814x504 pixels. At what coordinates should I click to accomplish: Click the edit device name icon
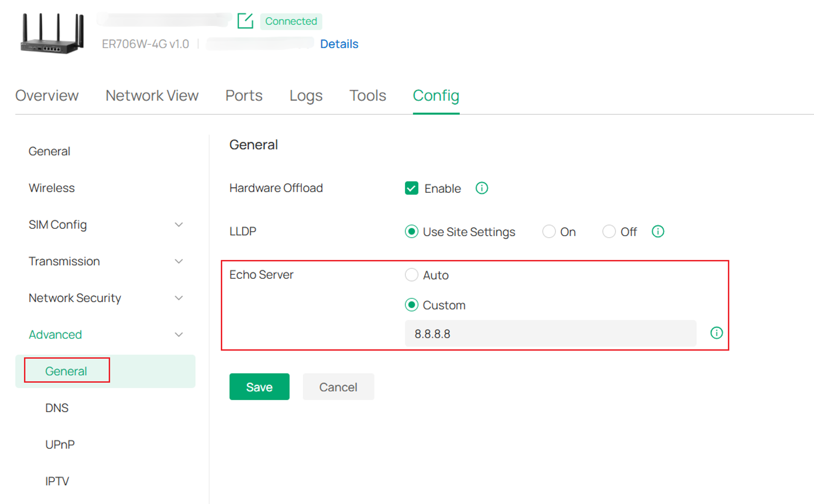245,21
